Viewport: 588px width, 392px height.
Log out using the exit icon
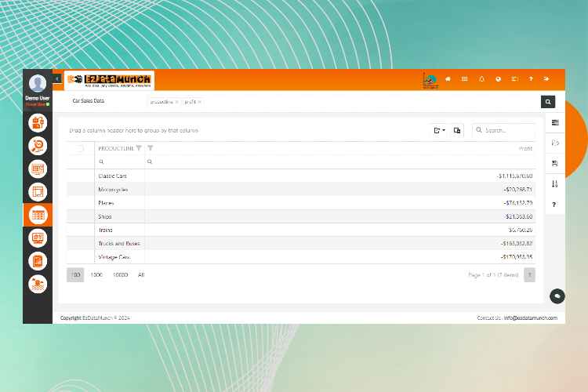coord(546,78)
